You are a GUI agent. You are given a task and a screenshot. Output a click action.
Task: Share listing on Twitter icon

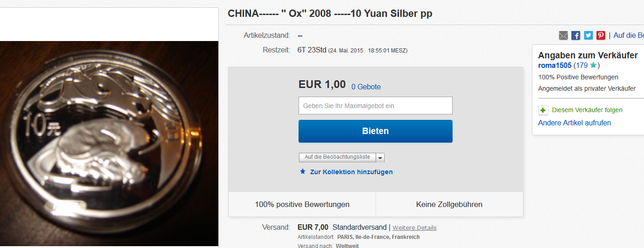[588, 36]
